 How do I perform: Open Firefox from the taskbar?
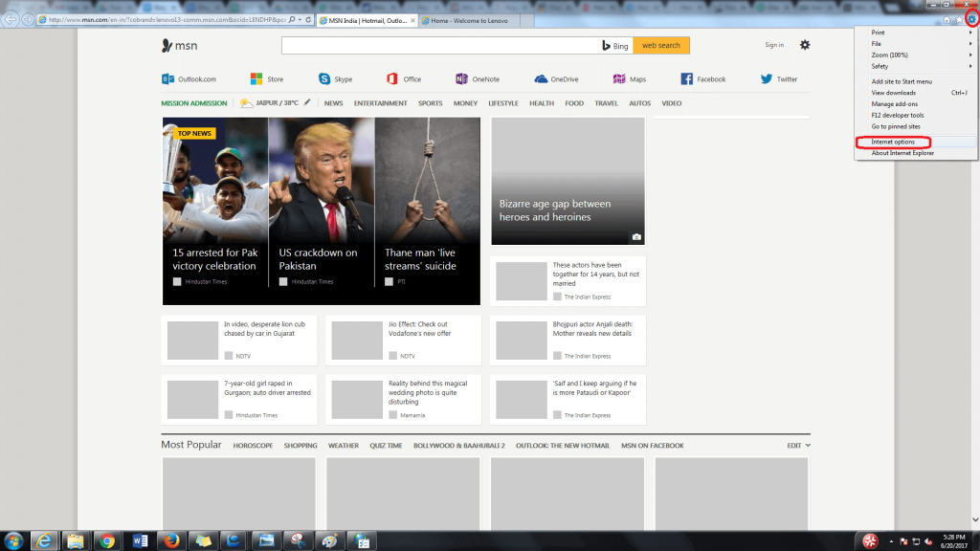click(x=171, y=541)
